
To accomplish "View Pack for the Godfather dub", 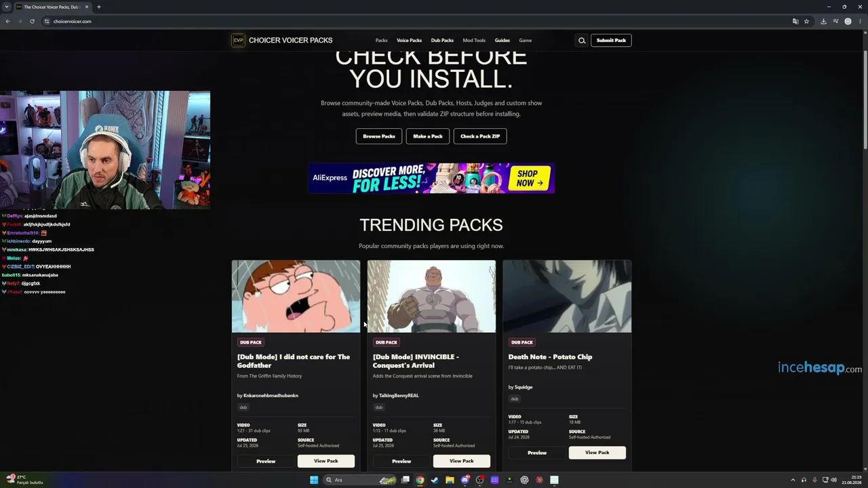I will point(326,461).
